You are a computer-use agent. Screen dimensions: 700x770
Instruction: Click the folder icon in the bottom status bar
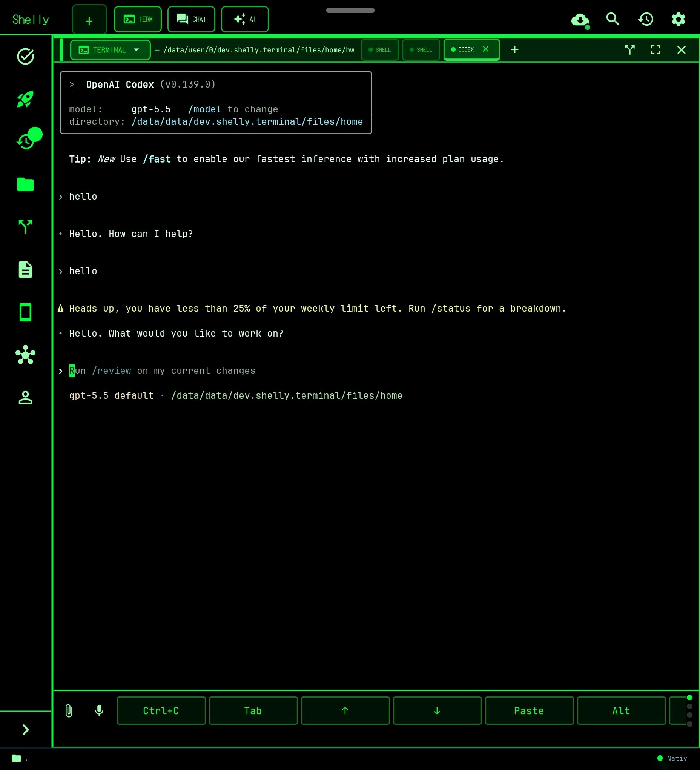point(17,758)
